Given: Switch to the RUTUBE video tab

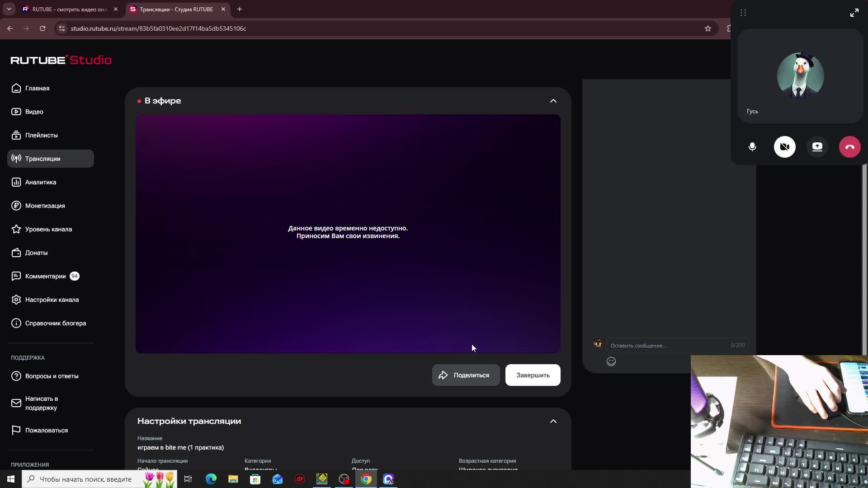Looking at the screenshot, I should pos(68,9).
